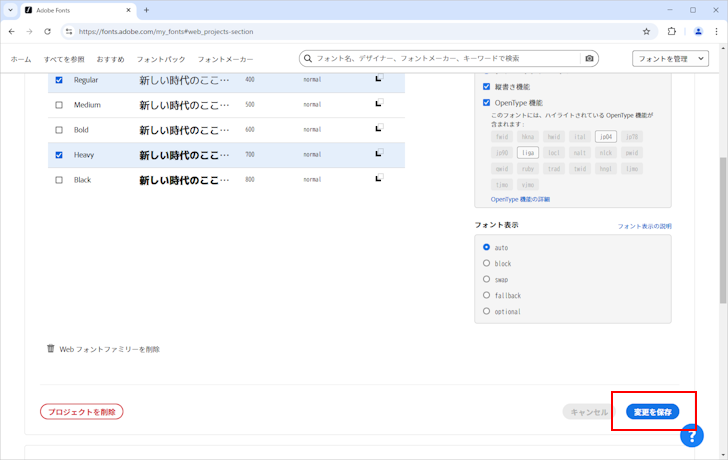Click the fwid OpenType feature tag

(502, 136)
